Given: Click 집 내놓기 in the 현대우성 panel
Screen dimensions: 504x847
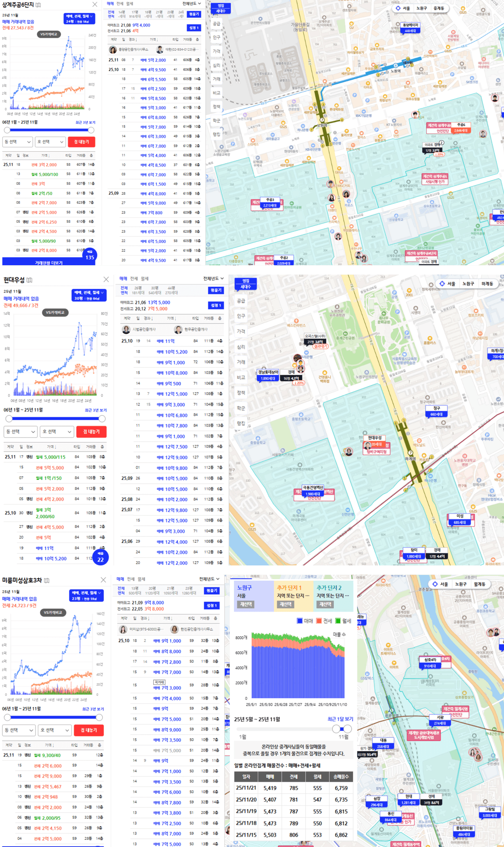Looking at the screenshot, I should [91, 432].
